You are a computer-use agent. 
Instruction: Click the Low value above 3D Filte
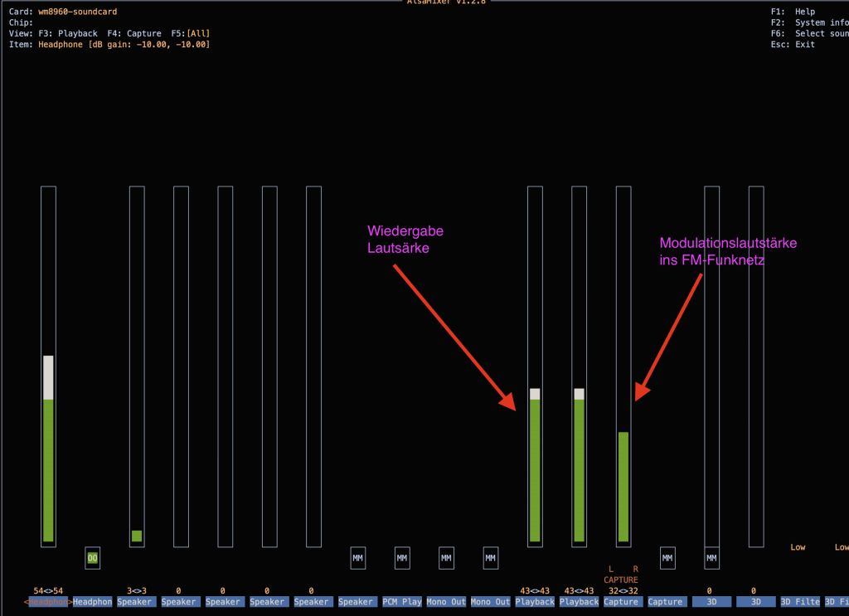(x=798, y=547)
